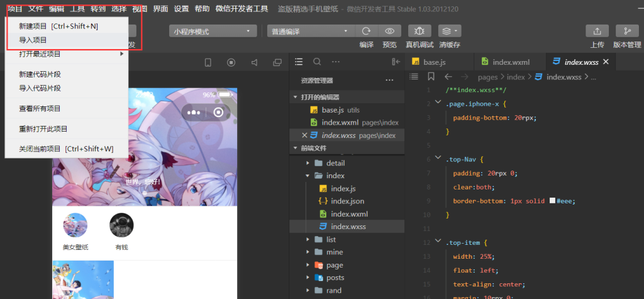Fold the .page.iphone-x CSS rule
Viewport: 644px width, 299px height.
click(438, 102)
